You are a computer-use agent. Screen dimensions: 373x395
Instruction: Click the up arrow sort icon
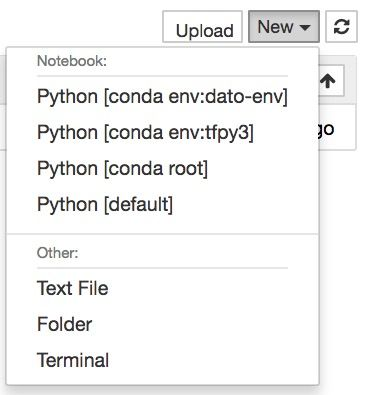point(328,81)
